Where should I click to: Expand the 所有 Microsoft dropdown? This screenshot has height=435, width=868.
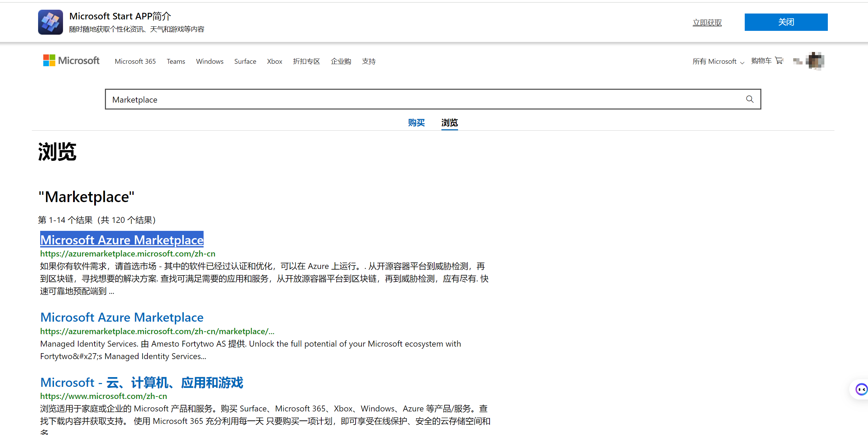(718, 61)
